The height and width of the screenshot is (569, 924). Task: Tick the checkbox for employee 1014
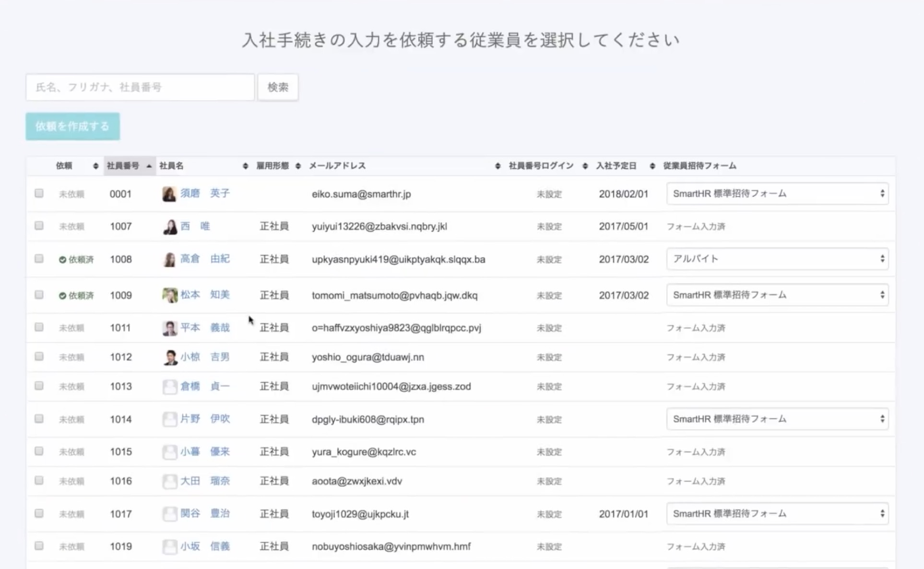(39, 419)
